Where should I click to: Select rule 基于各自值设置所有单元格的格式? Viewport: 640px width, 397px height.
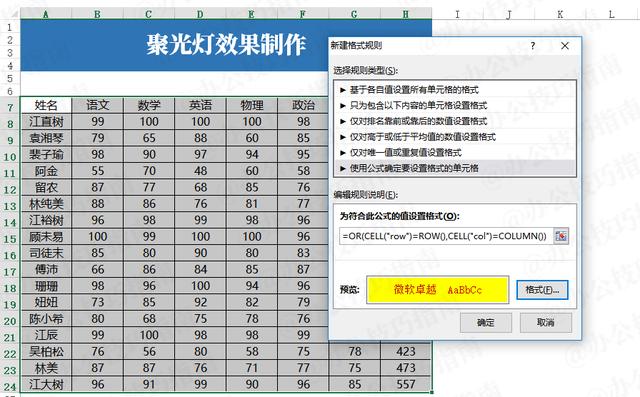tap(455, 90)
